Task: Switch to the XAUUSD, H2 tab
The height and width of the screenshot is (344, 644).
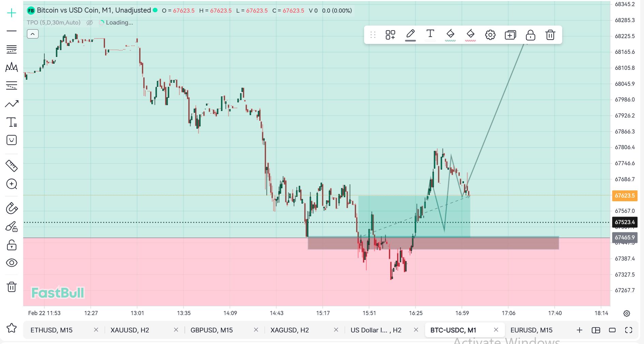Action: coord(130,330)
